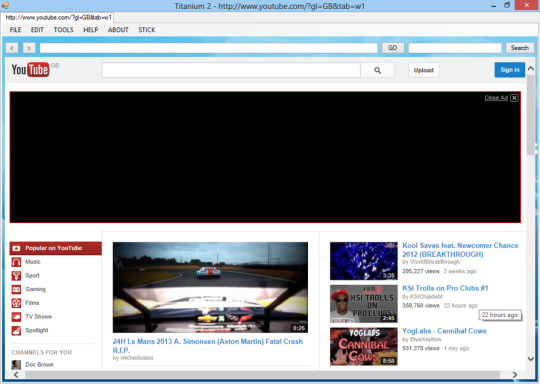Open the Doc Brown channel link

tap(40, 365)
